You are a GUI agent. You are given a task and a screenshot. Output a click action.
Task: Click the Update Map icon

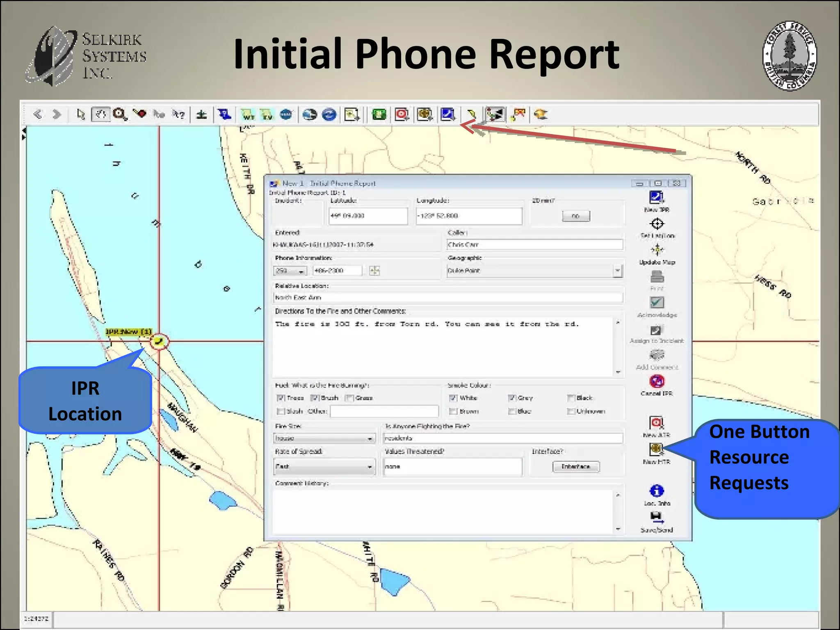[x=657, y=249]
